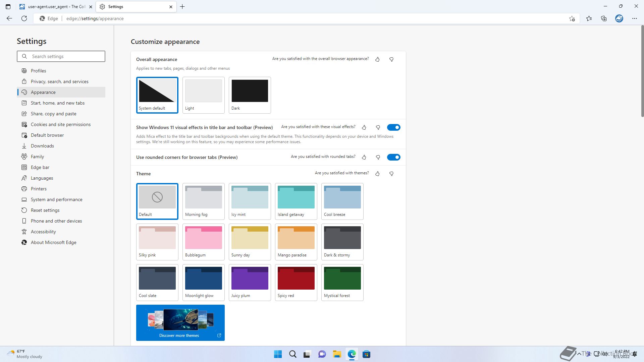This screenshot has width=644, height=362.
Task: Switch to the user-agent browser tab
Action: point(55,7)
